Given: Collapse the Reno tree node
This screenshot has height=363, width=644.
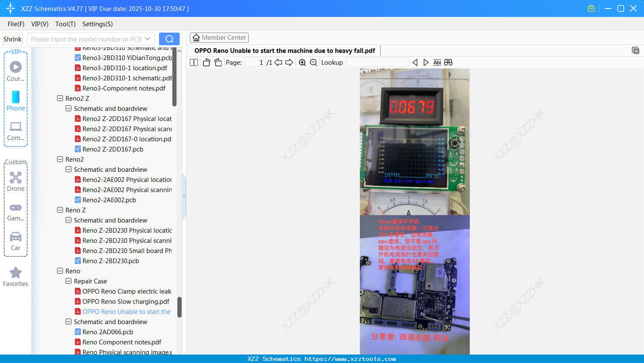Looking at the screenshot, I should point(60,271).
